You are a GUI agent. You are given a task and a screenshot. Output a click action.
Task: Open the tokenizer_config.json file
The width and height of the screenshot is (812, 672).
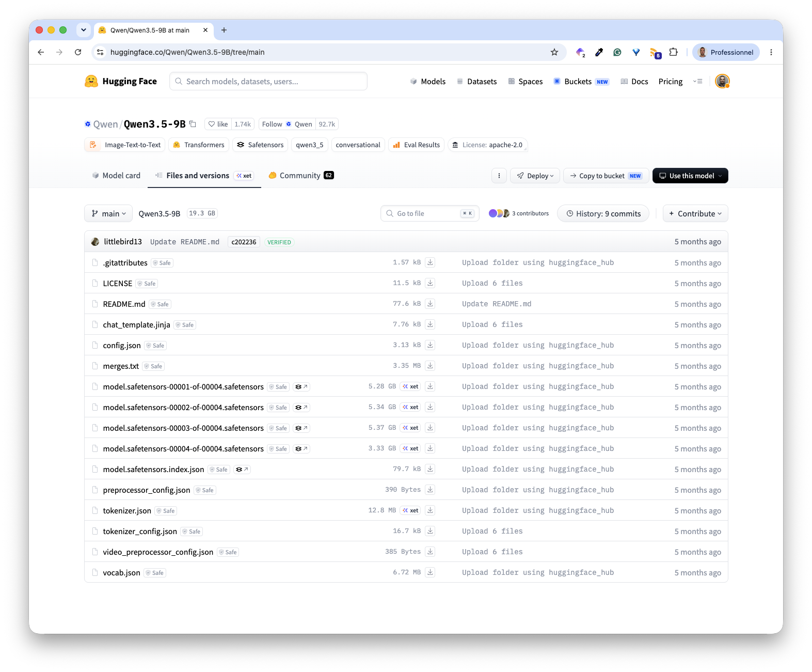(140, 531)
